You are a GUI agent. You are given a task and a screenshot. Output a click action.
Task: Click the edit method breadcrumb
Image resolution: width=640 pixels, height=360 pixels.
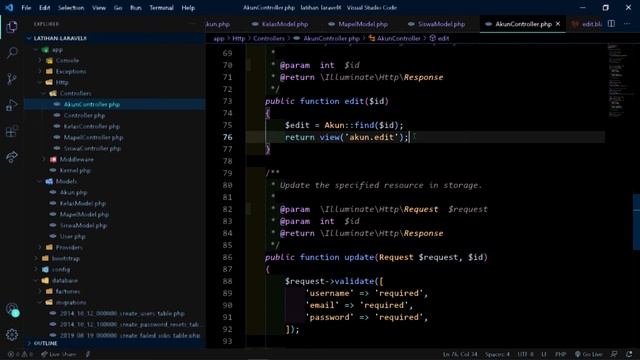439,38
